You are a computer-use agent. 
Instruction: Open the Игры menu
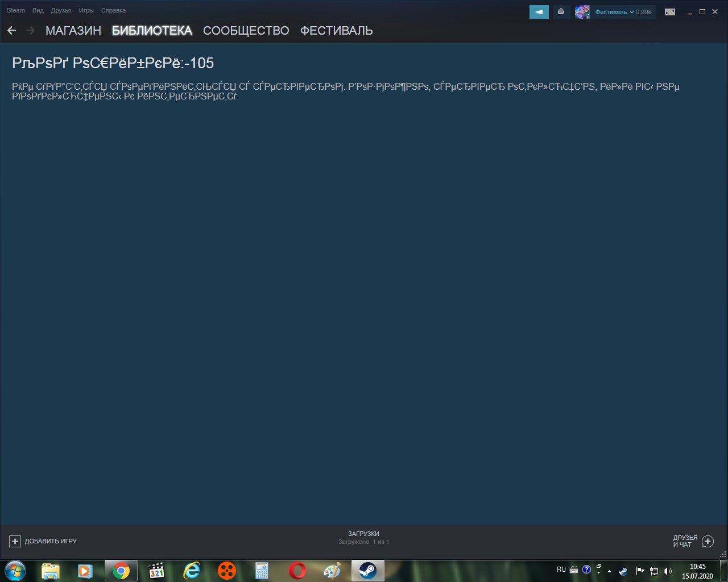[x=86, y=10]
